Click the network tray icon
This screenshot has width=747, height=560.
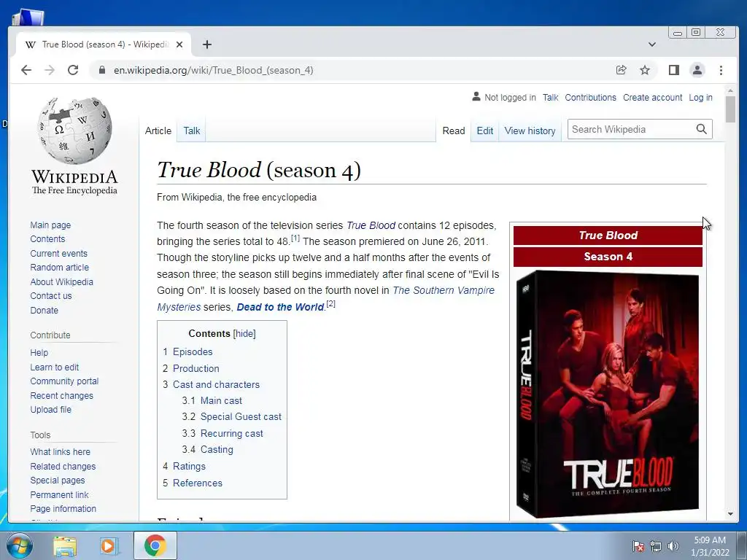coord(656,545)
